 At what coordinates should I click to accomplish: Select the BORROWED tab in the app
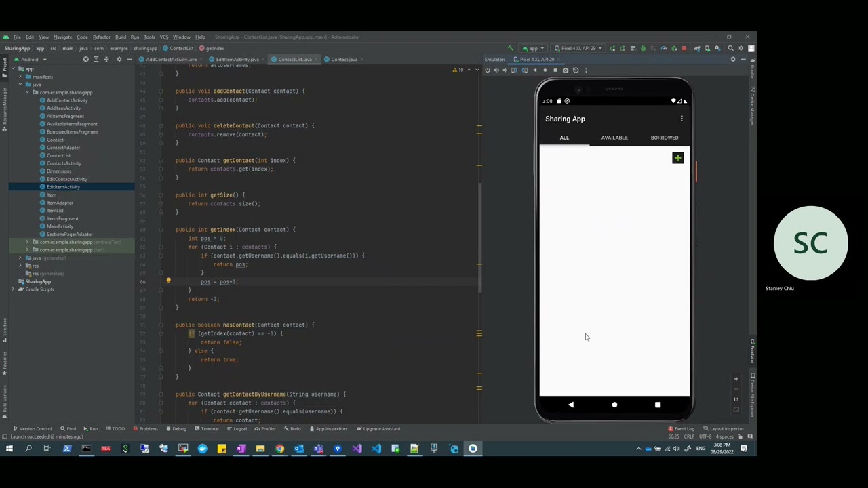[x=665, y=138]
